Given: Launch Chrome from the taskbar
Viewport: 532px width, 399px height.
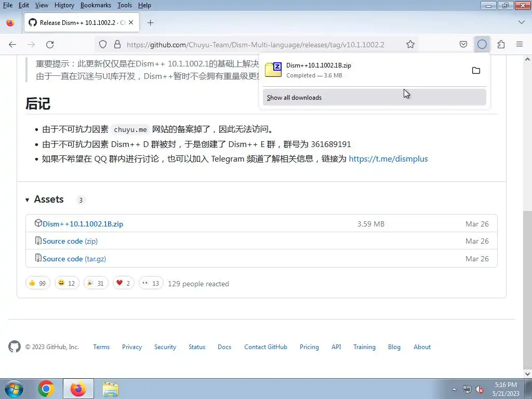Looking at the screenshot, I should tap(46, 389).
